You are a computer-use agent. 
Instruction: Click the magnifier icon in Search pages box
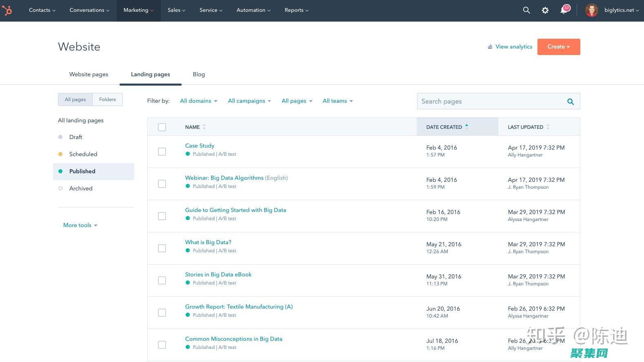click(x=571, y=102)
